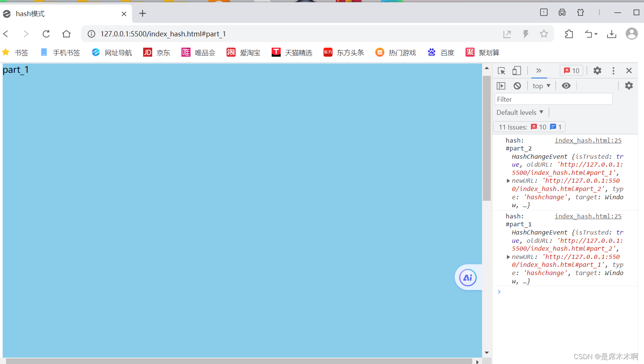This screenshot has width=644, height=364.
Task: Open 天猫精选 bookmark
Action: (292, 53)
